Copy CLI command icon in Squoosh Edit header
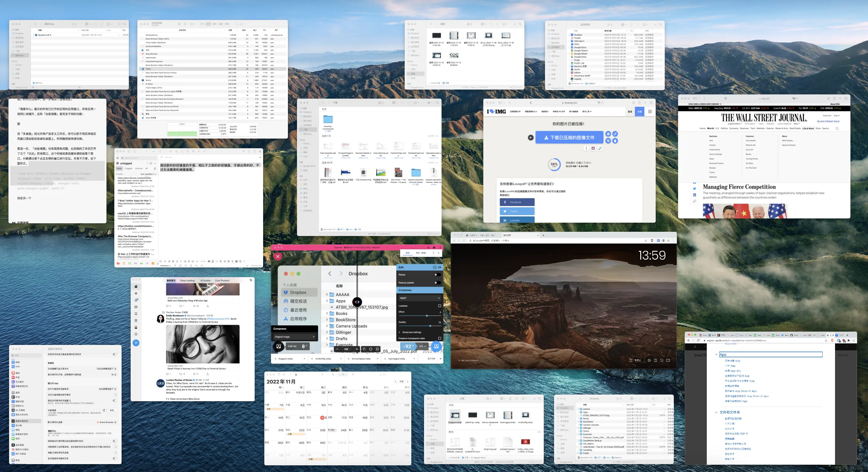Screen dimensions: 868x472 pos(435,267)
